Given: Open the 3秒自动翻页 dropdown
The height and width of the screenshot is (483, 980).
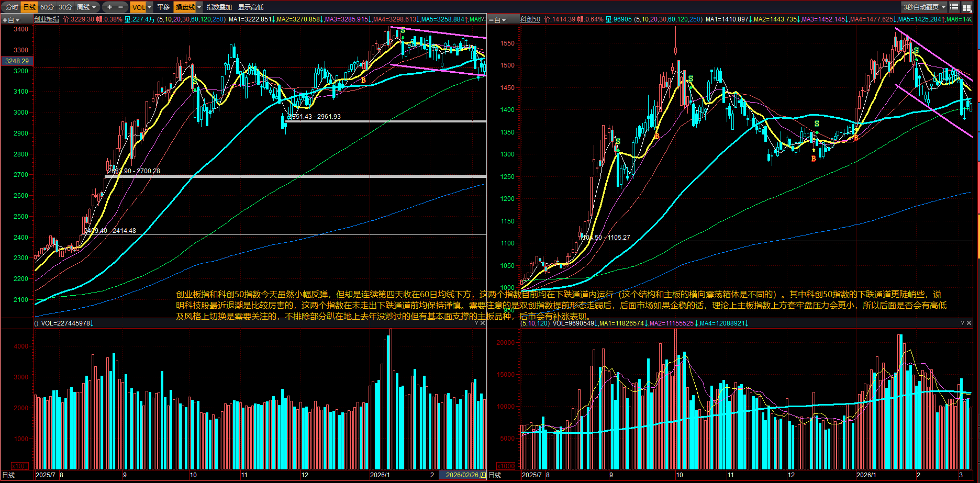Looking at the screenshot, I should pos(925,7).
